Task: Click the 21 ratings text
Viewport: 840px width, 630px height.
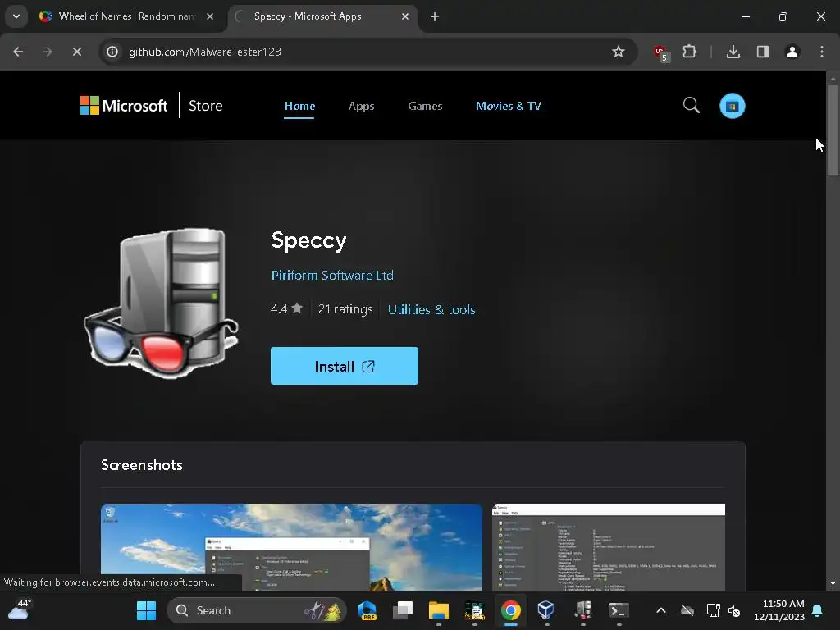Action: 345,309
